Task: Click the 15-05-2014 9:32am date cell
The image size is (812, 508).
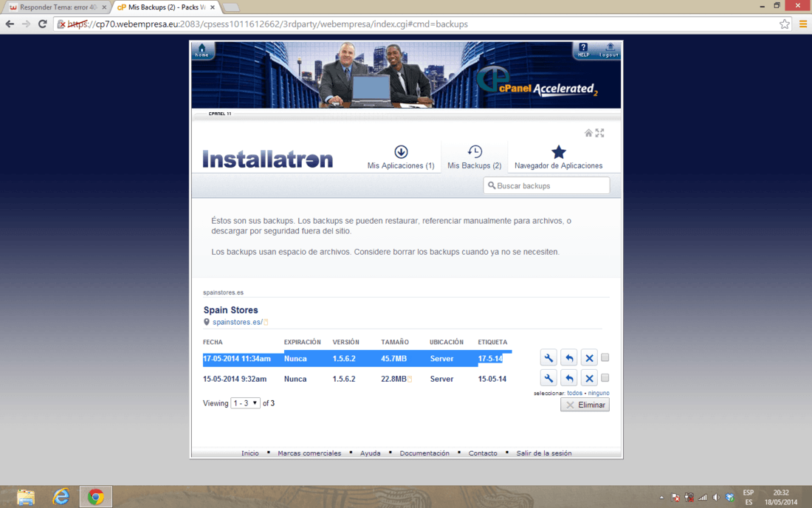Action: [x=235, y=379]
